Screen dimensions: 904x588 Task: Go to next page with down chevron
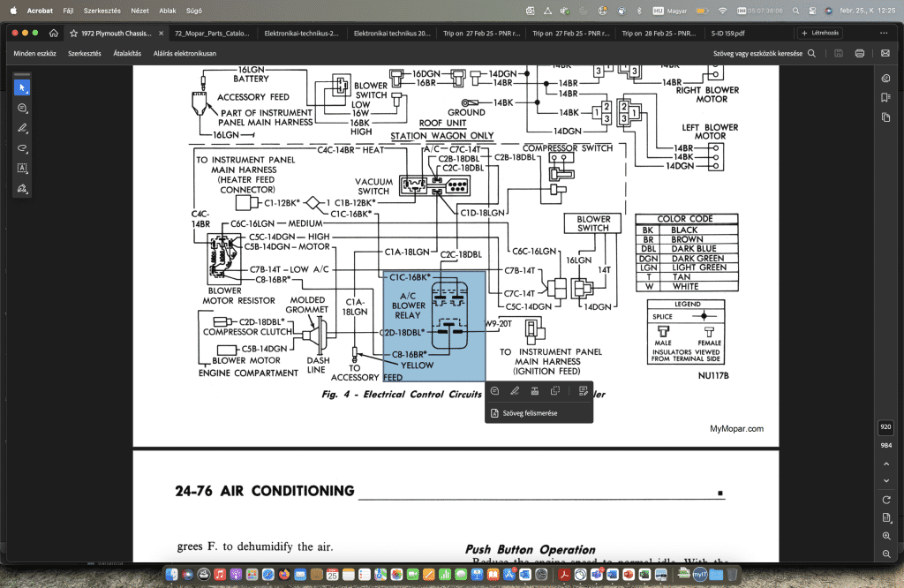click(x=885, y=481)
